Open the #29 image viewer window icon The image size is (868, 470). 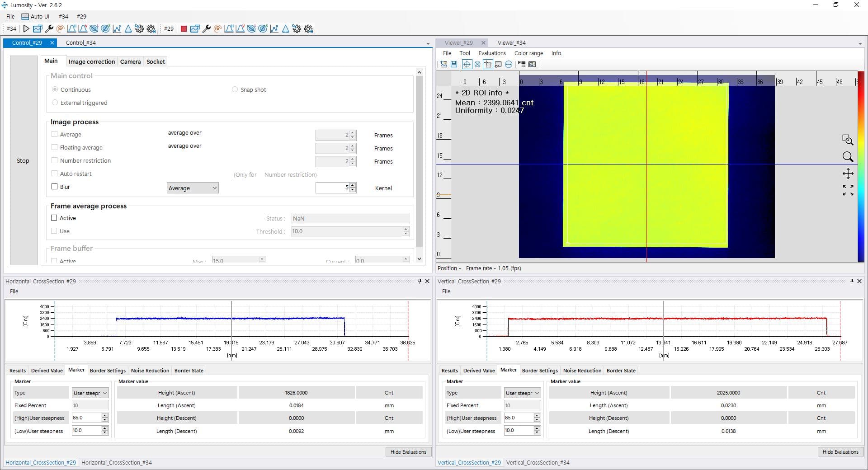195,28
